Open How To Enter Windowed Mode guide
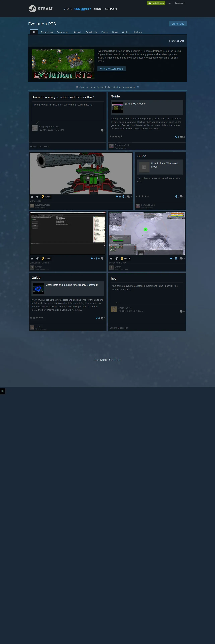The width and height of the screenshot is (215, 644). [164, 165]
